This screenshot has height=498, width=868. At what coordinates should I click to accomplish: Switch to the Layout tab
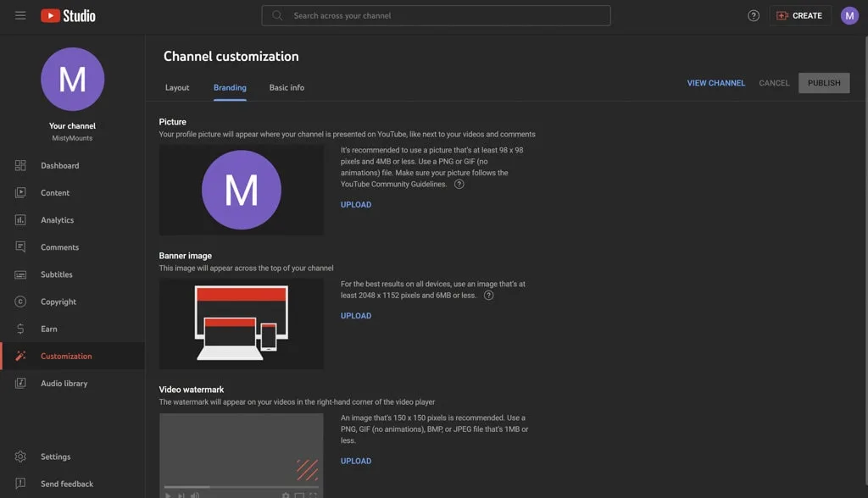(177, 87)
